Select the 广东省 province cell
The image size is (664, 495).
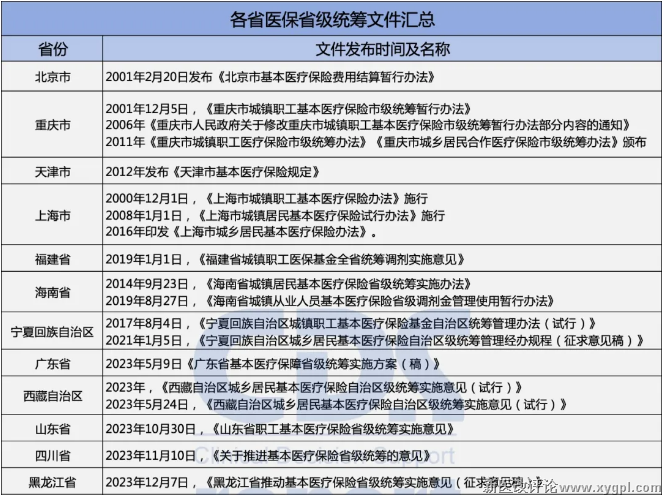click(x=52, y=364)
